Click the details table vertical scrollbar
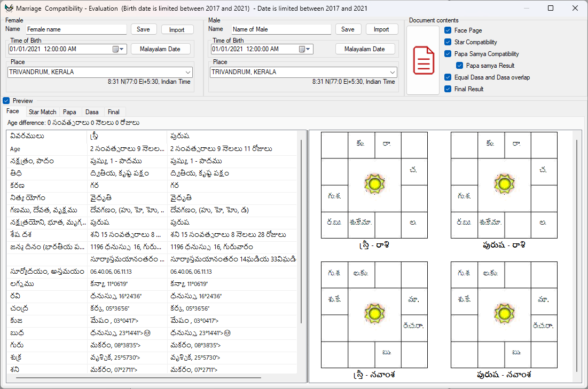Screen dimensions: 588x389 click(301, 231)
